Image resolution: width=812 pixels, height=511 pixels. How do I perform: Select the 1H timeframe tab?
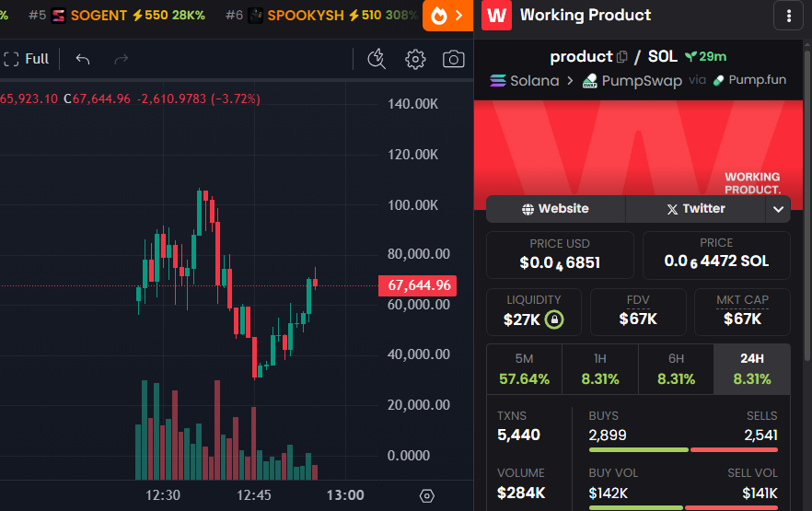coord(600,369)
